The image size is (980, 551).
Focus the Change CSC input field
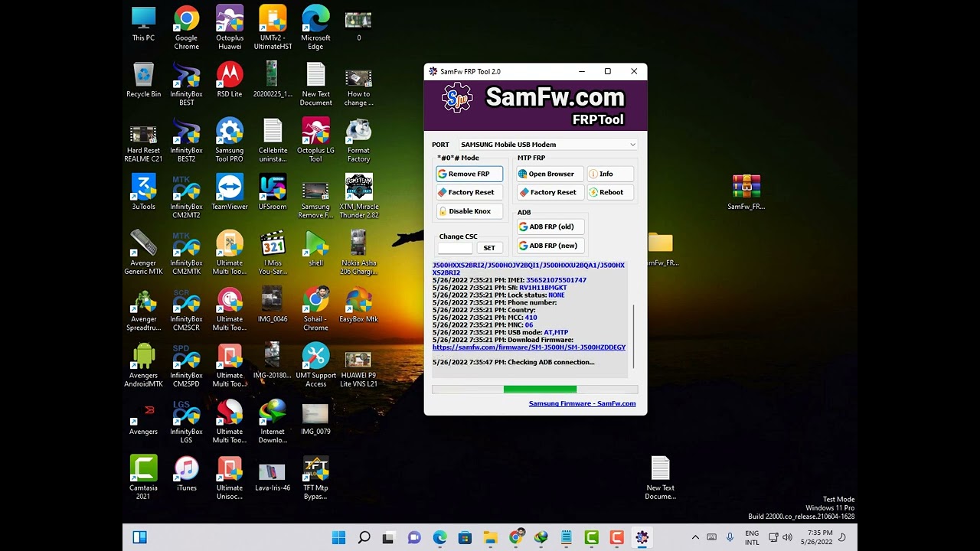[456, 248]
